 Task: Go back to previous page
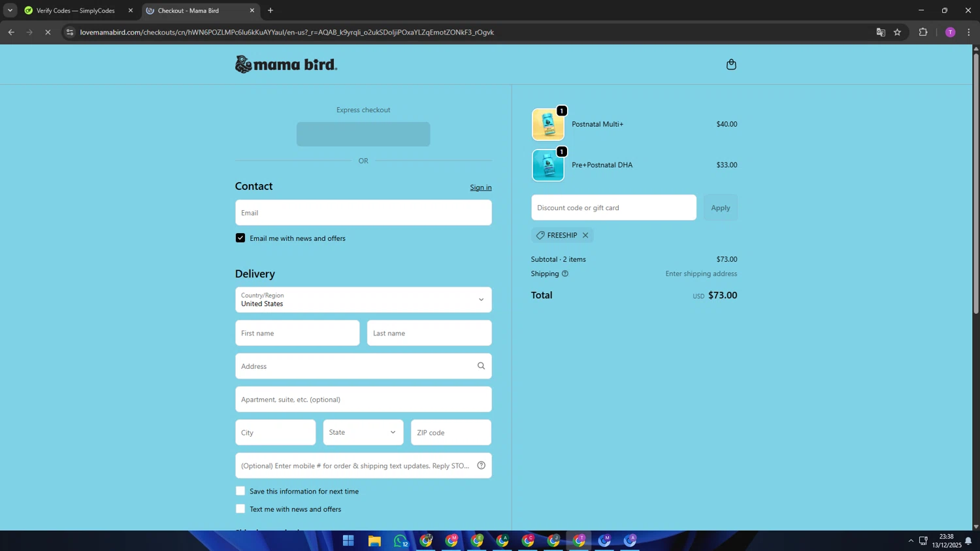click(x=11, y=32)
